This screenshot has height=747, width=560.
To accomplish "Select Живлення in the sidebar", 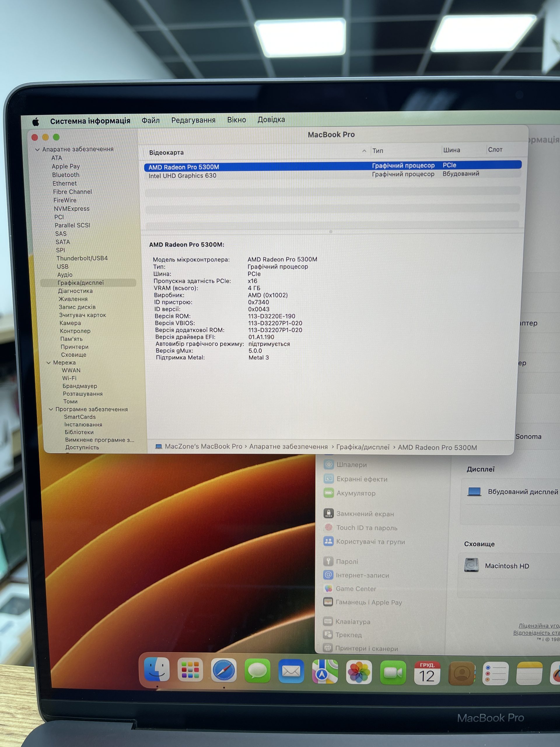I will click(x=73, y=299).
